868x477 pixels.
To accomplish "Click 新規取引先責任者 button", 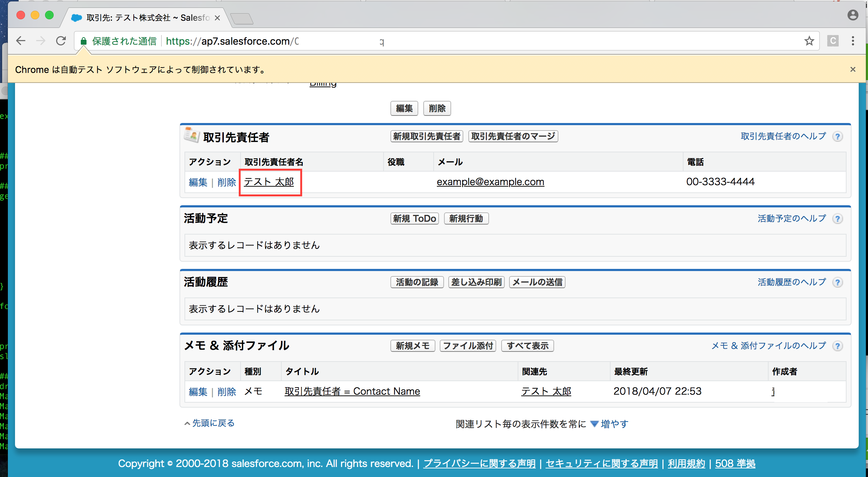I will [427, 136].
